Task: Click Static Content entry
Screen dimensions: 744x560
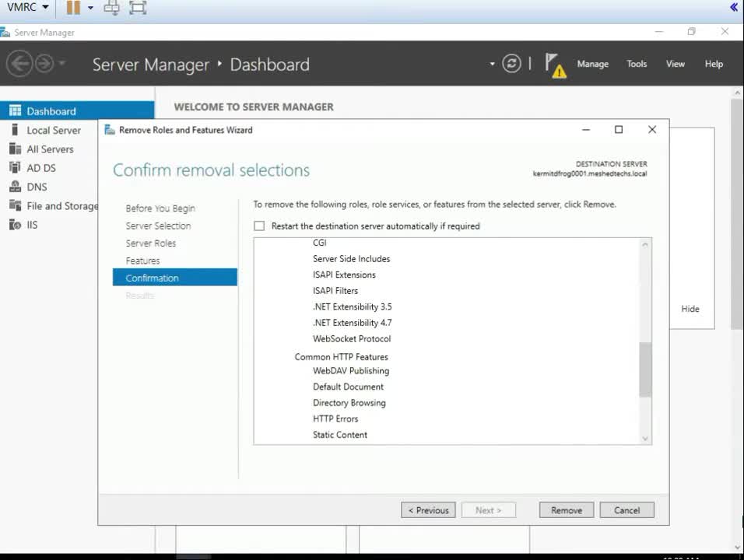Action: (x=340, y=435)
